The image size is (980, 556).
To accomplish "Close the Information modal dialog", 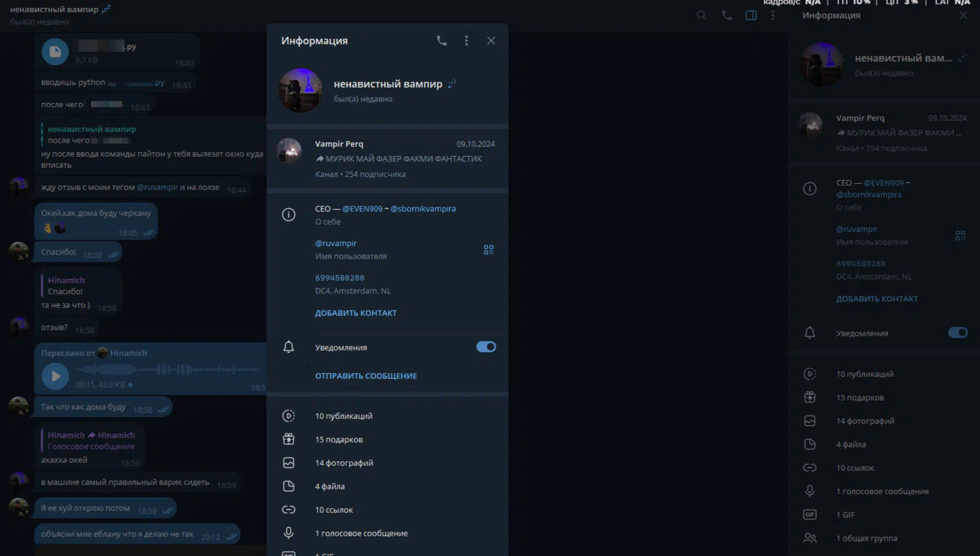I will (x=491, y=41).
